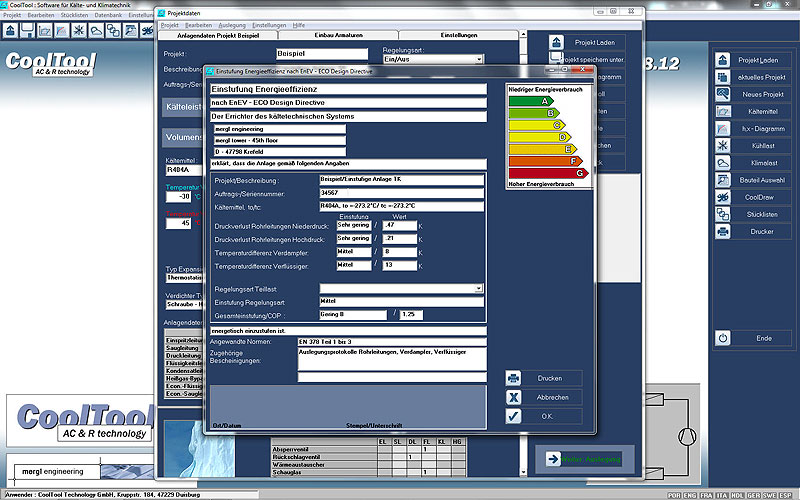Click the Auftrags-/Seriennummer field with 34567

(x=402, y=193)
